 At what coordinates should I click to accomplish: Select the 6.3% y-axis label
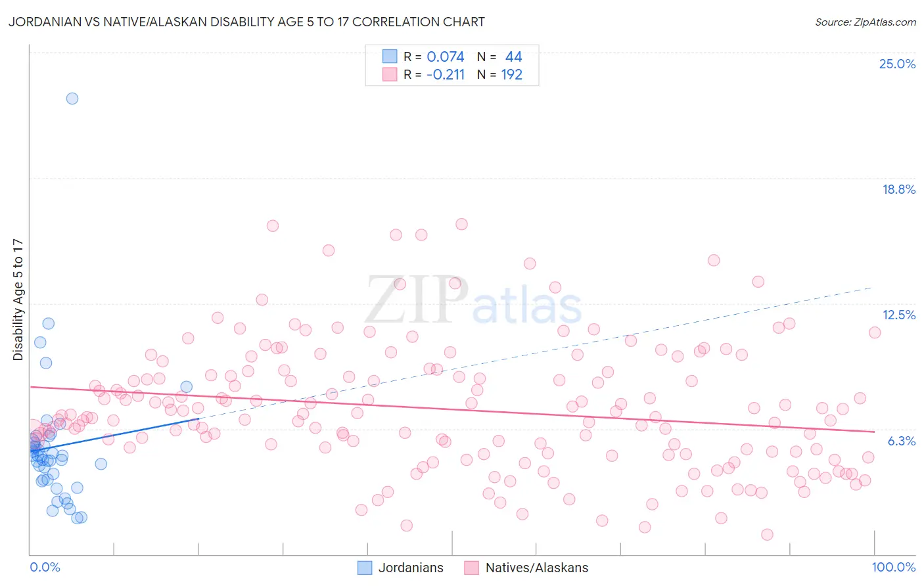[902, 441]
